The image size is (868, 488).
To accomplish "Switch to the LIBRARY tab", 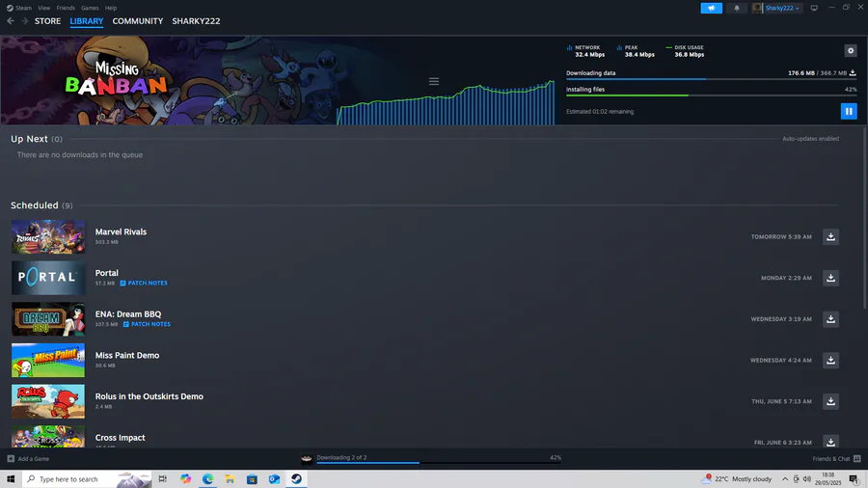I will (87, 21).
